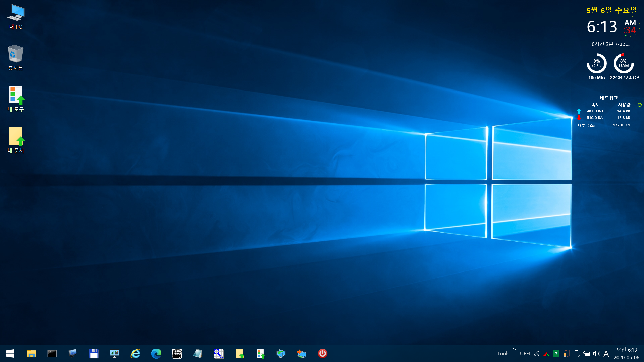Image resolution: width=644 pixels, height=362 pixels.
Task: Click the green-arrow computer sync taskbar icon
Action: click(x=281, y=353)
